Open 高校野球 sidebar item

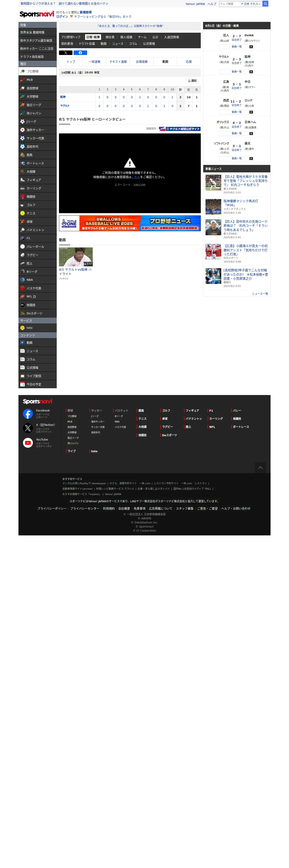click(x=37, y=88)
